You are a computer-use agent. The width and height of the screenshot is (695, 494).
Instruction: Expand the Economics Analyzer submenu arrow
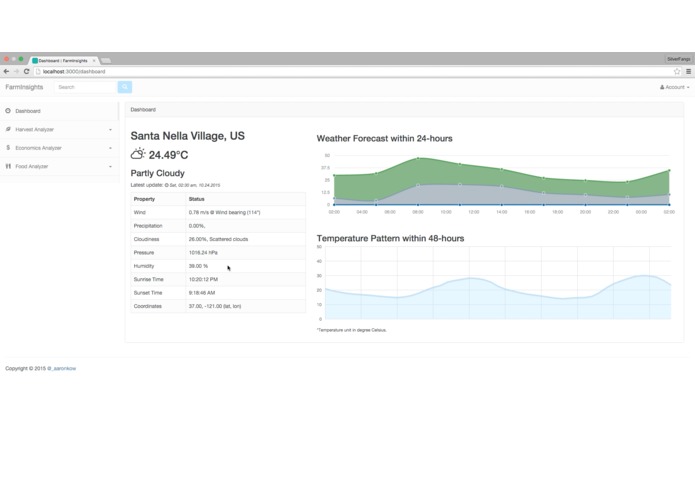110,148
